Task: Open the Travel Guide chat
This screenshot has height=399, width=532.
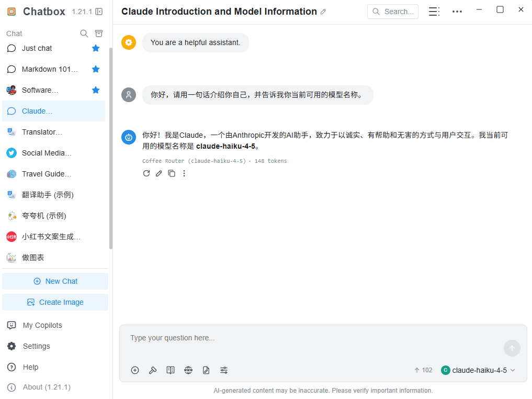Action: 53,174
